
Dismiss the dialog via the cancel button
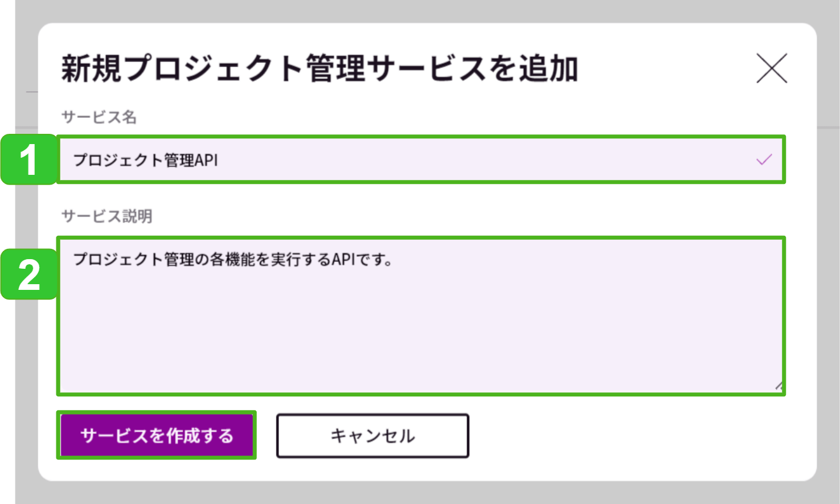pyautogui.click(x=372, y=436)
